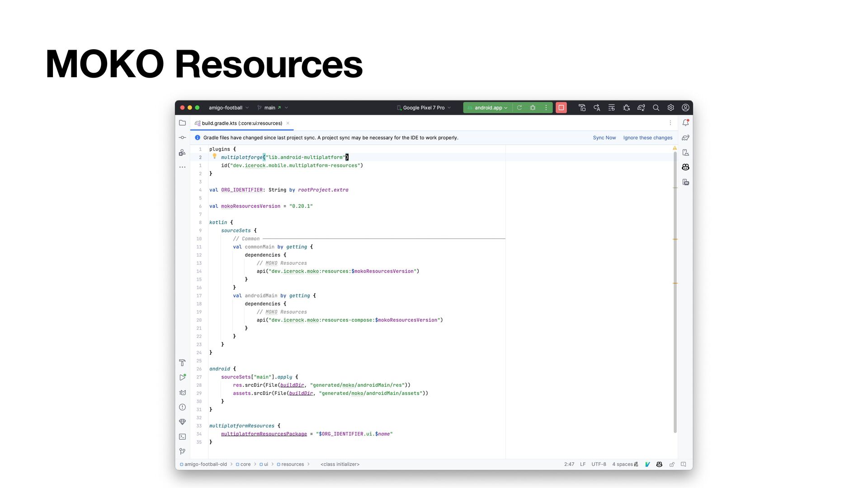Click the ui breadcrumb

click(x=264, y=464)
